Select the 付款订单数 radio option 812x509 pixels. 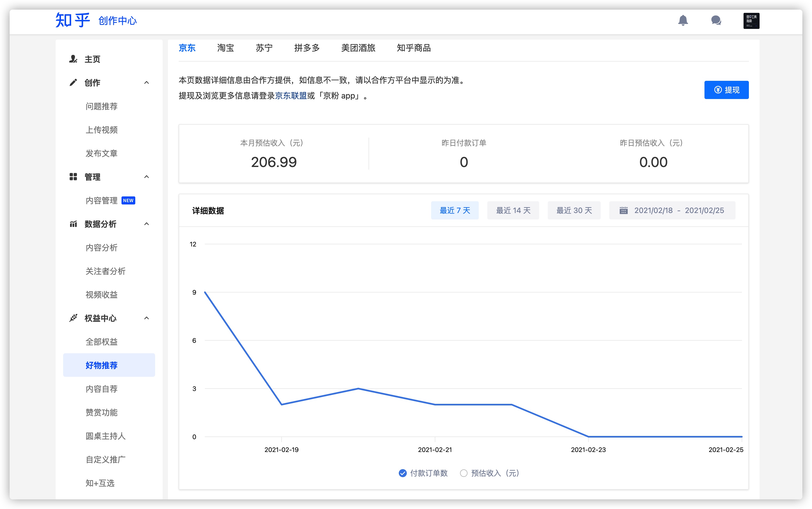click(402, 473)
